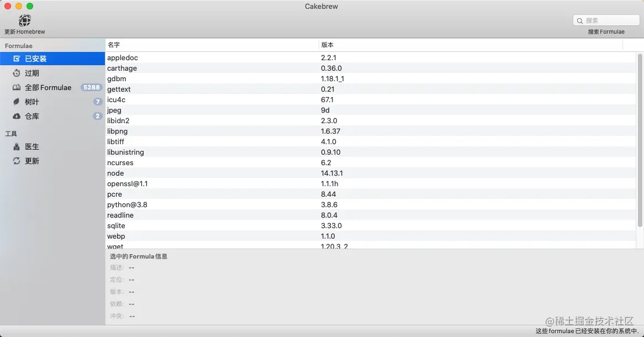Select the sqlite row
The height and width of the screenshot is (337, 644).
(x=371, y=225)
